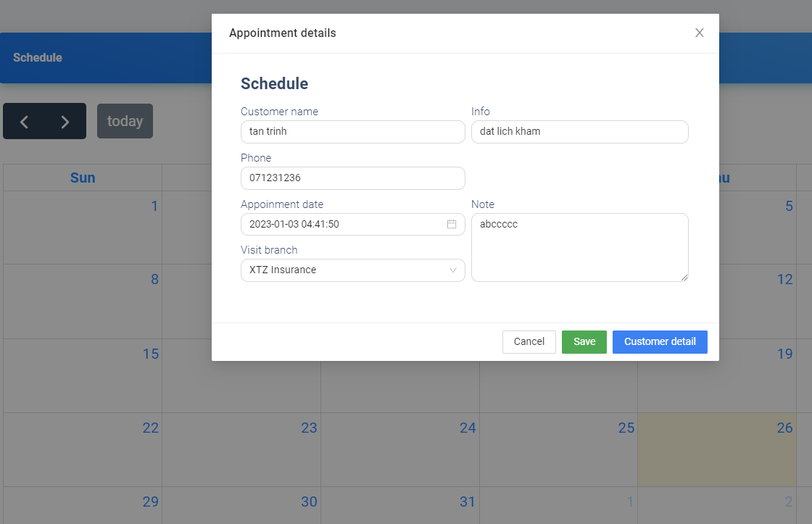The width and height of the screenshot is (812, 524).
Task: Click the today button
Action: (x=125, y=121)
